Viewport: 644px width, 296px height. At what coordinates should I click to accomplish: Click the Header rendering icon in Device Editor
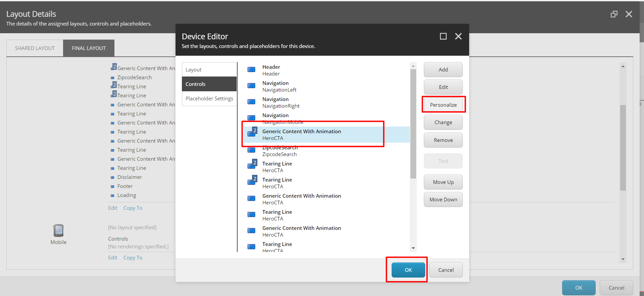(x=251, y=70)
